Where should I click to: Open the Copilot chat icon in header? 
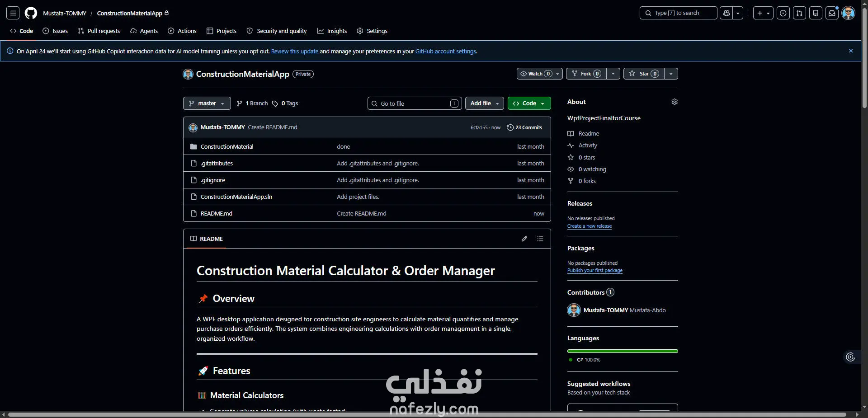pos(726,13)
